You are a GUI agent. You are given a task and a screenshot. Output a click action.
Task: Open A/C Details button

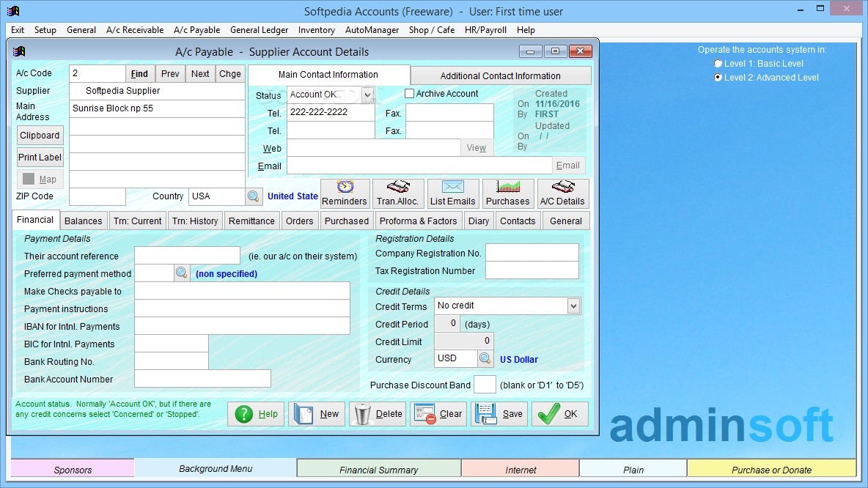point(562,193)
